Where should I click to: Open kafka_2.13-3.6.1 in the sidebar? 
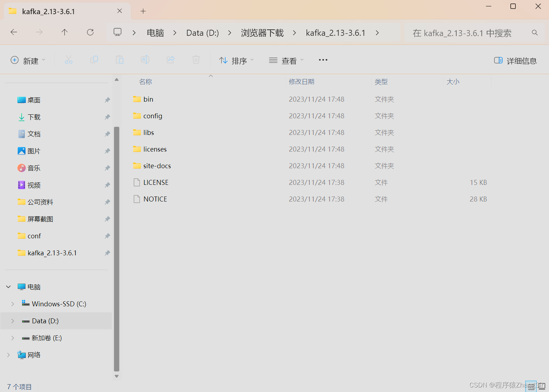pyautogui.click(x=52, y=253)
